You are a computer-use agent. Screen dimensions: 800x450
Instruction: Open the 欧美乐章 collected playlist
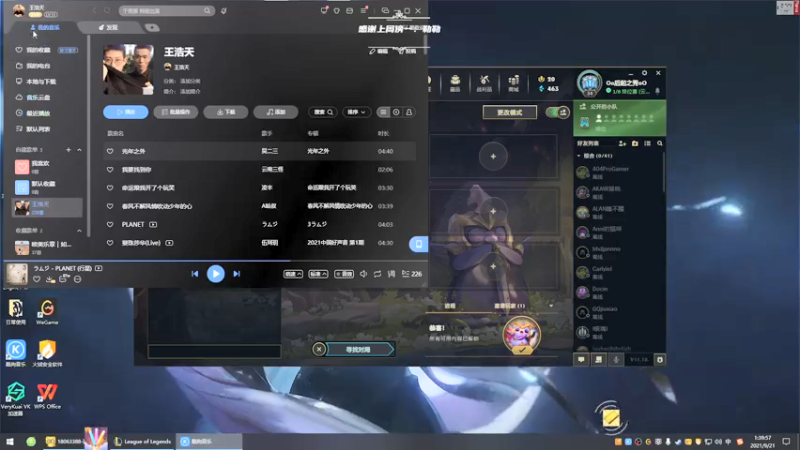coord(47,247)
